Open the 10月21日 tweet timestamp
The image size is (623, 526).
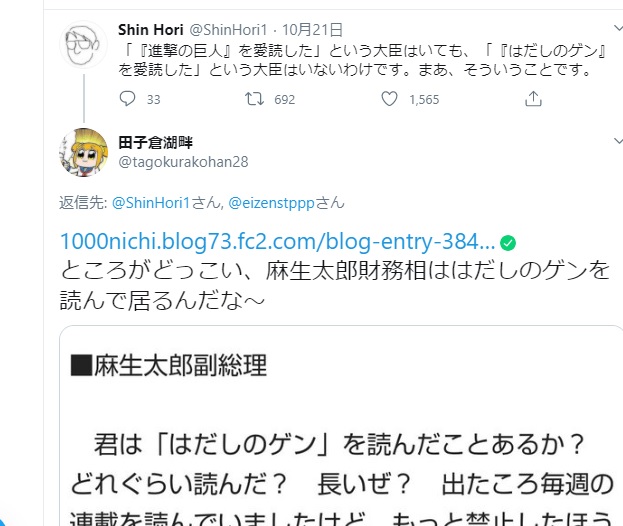312,30
